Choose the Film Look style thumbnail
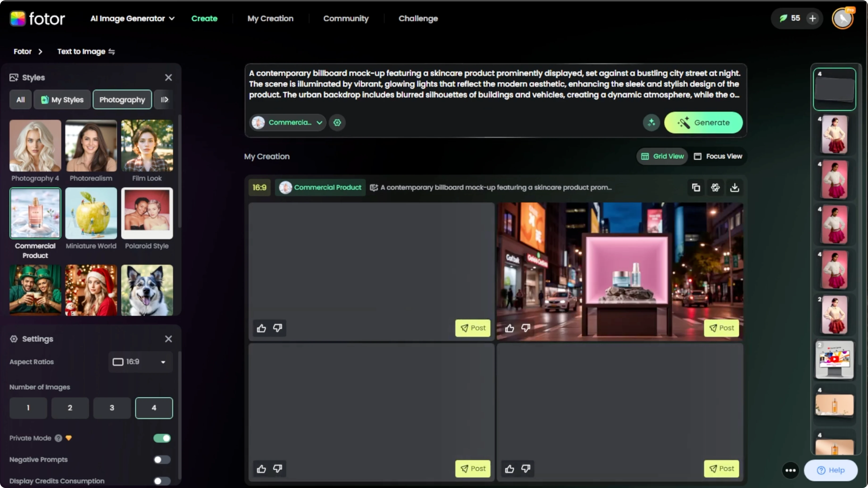Image resolution: width=868 pixels, height=488 pixels. (147, 146)
